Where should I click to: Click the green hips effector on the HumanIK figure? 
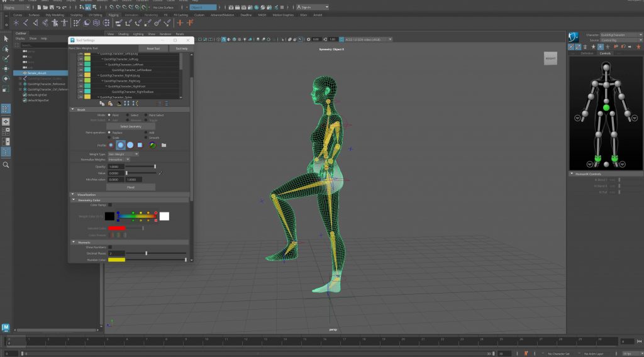[606, 108]
